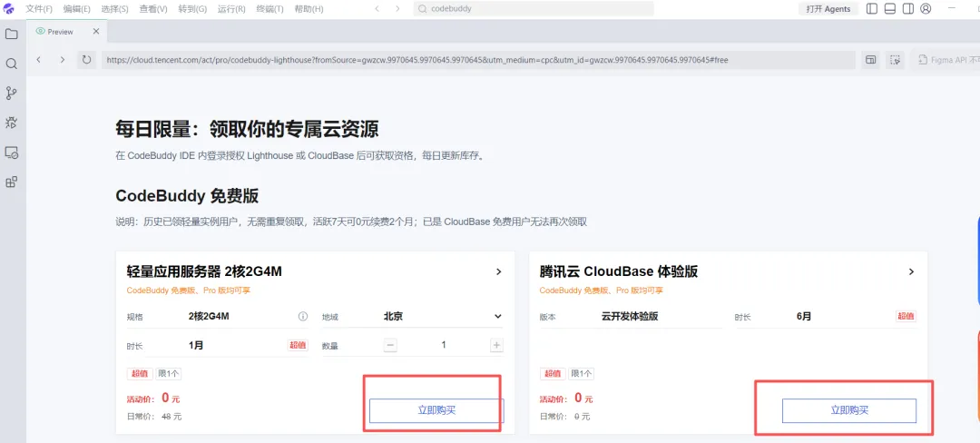Click the 限1个 tag in CloudBase card
The image size is (980, 443).
pyautogui.click(x=582, y=374)
